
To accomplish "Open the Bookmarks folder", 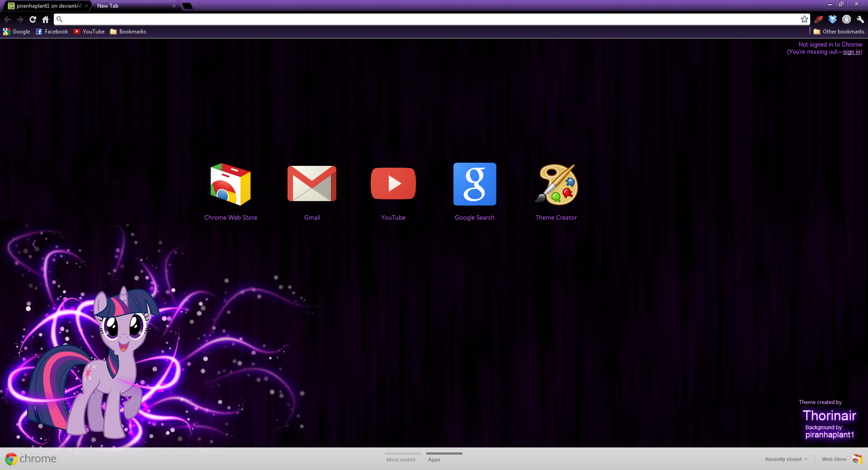I will (128, 32).
